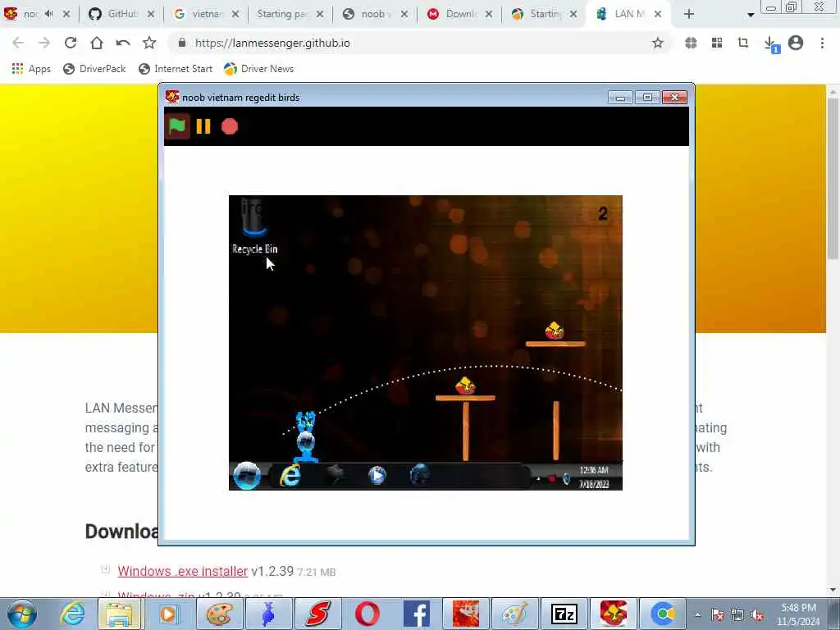Open the red S taskbar icon

317,614
